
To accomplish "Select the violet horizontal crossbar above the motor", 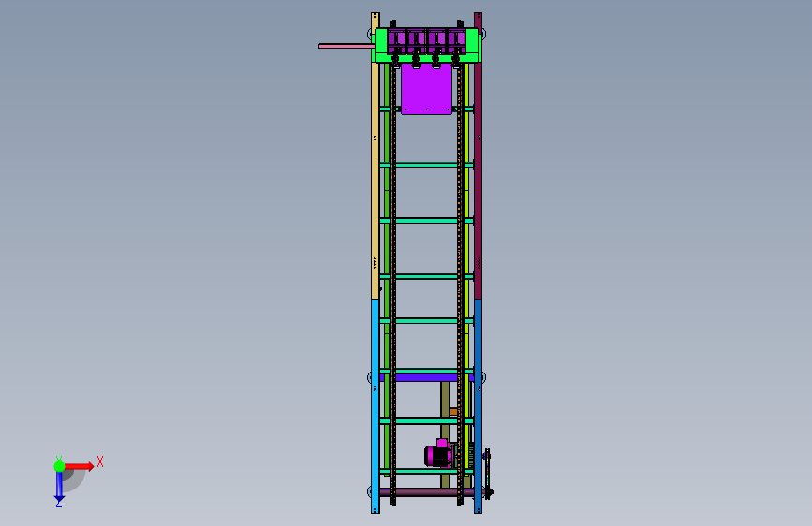I will pyautogui.click(x=426, y=378).
